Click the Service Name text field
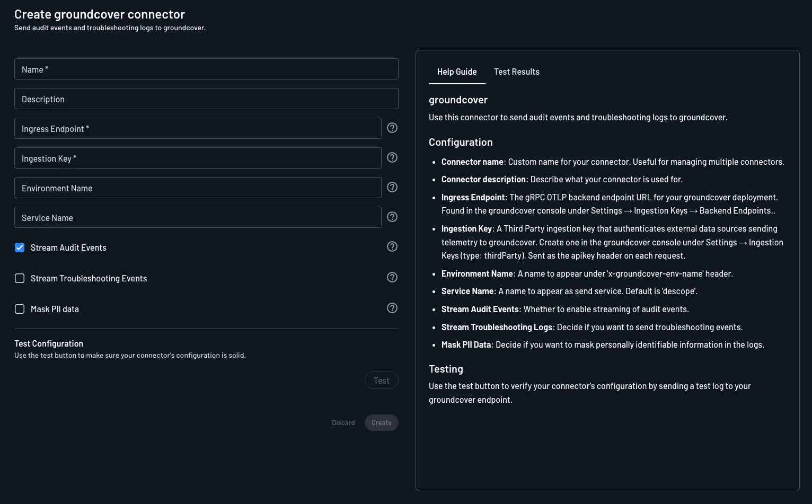The width and height of the screenshot is (812, 504). (198, 217)
